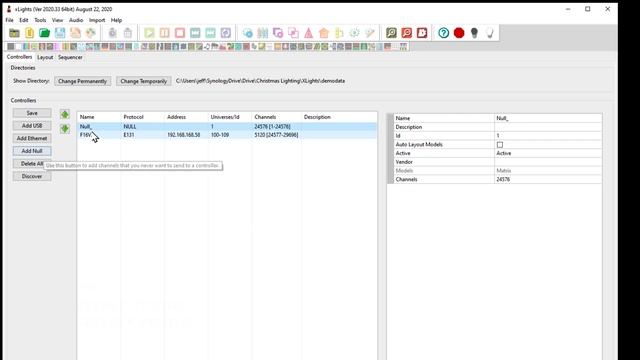Screen dimensions: 640x360
Task: Click the Add USB button
Action: pyautogui.click(x=32, y=126)
